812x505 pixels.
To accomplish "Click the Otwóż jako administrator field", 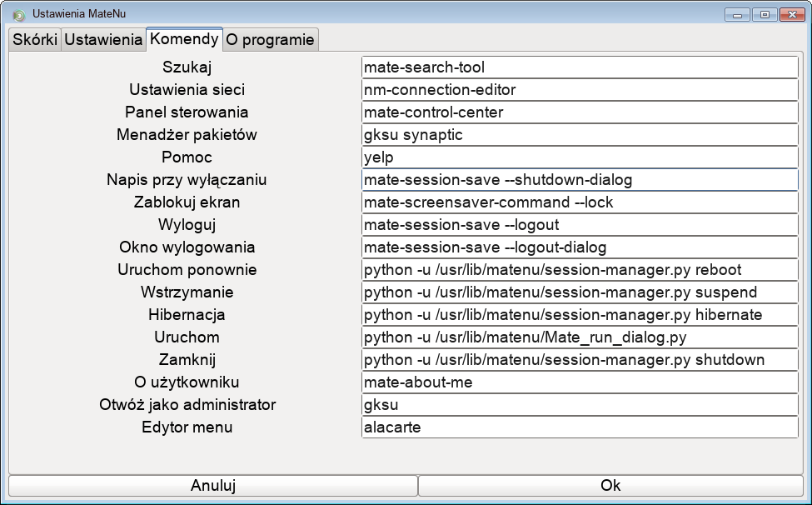I will point(580,405).
